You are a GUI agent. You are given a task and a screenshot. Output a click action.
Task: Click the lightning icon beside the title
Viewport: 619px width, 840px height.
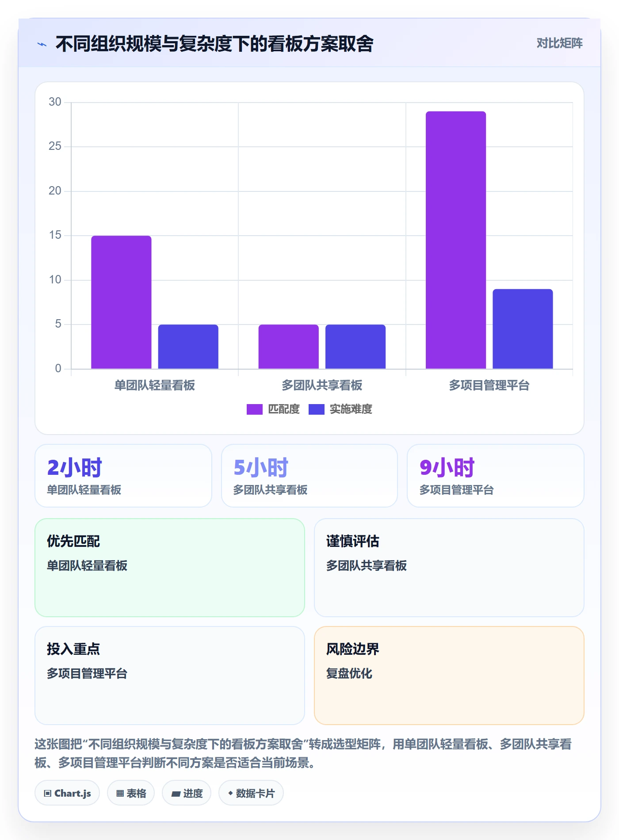click(42, 44)
